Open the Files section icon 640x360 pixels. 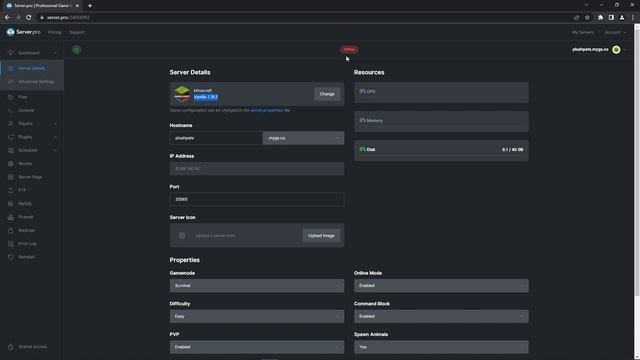pos(11,97)
